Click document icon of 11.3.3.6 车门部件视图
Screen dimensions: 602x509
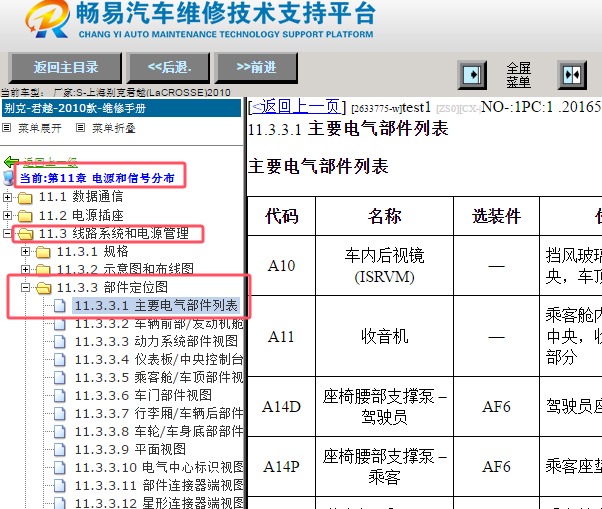(60, 395)
